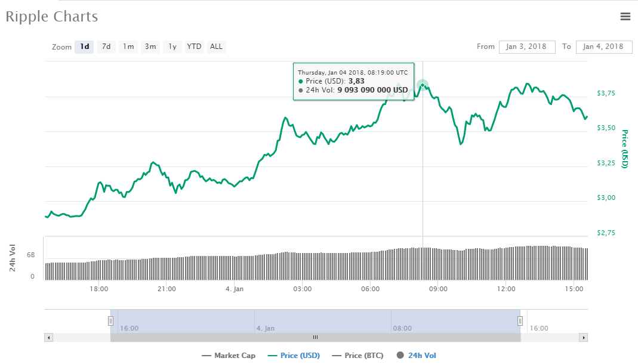
Task: Select the ALL zoom range
Action: pos(216,47)
